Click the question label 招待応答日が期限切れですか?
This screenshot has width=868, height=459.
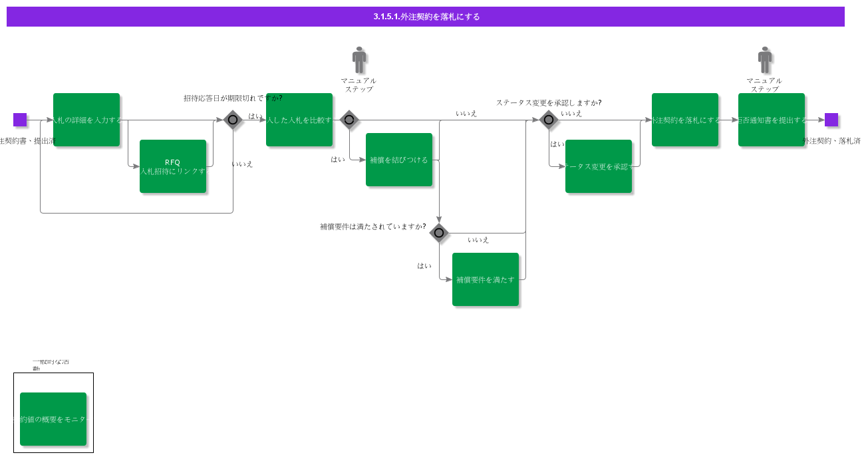(x=233, y=98)
